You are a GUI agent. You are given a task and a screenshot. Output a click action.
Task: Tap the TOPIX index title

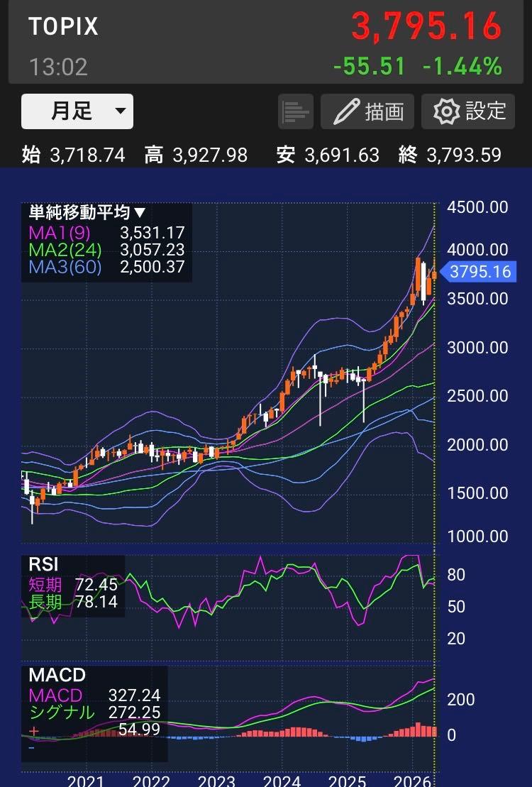63,26
